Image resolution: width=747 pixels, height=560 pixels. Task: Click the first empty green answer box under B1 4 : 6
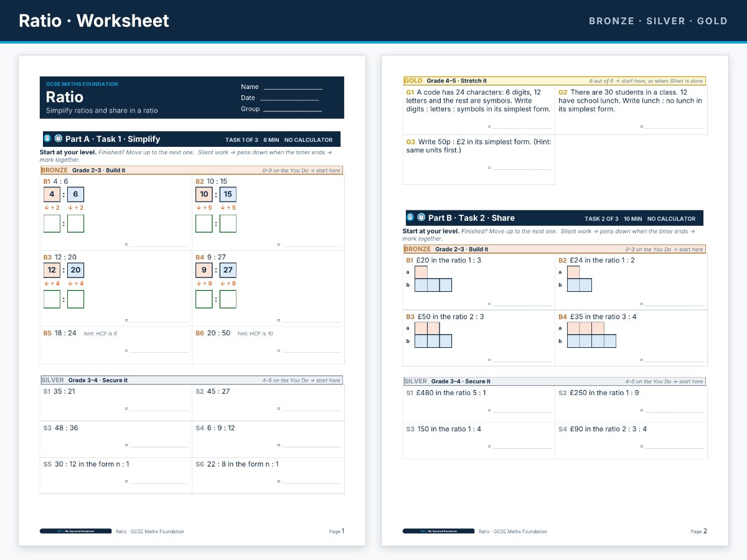(x=52, y=223)
